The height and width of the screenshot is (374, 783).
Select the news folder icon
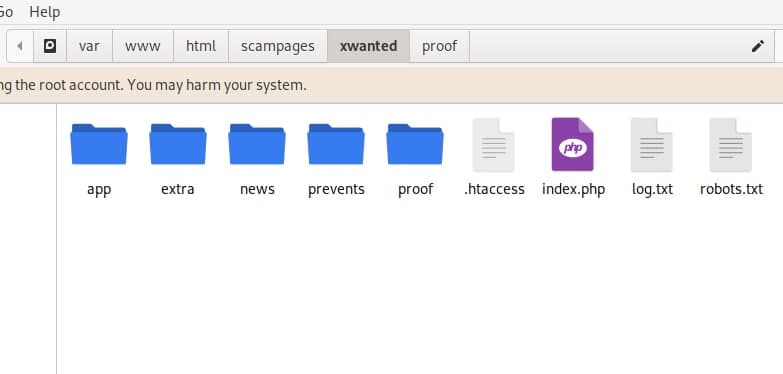(257, 144)
